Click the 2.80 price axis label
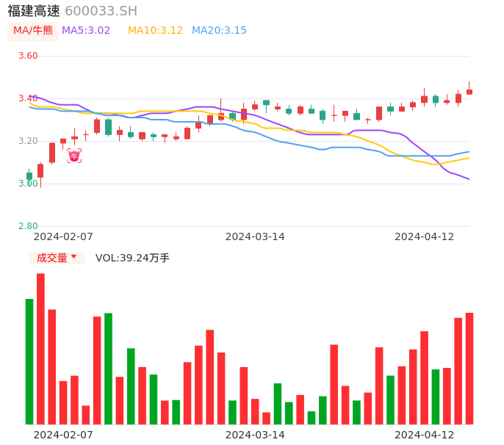504x445 pixels. 28,226
